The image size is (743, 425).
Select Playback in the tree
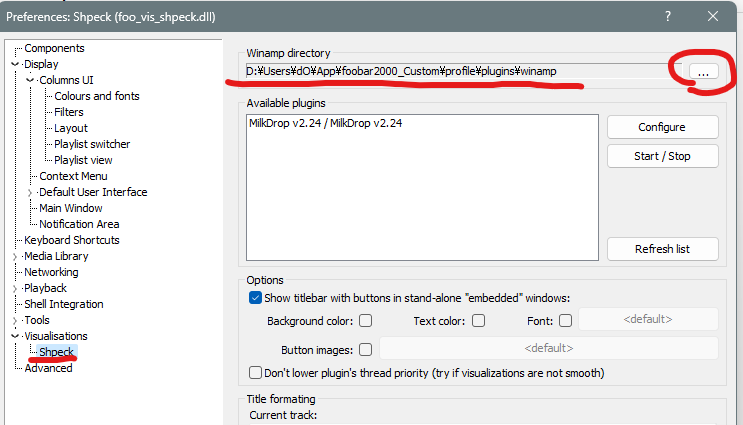pos(45,288)
